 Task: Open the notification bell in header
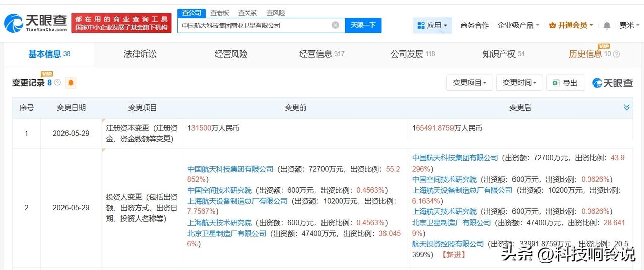[607, 25]
